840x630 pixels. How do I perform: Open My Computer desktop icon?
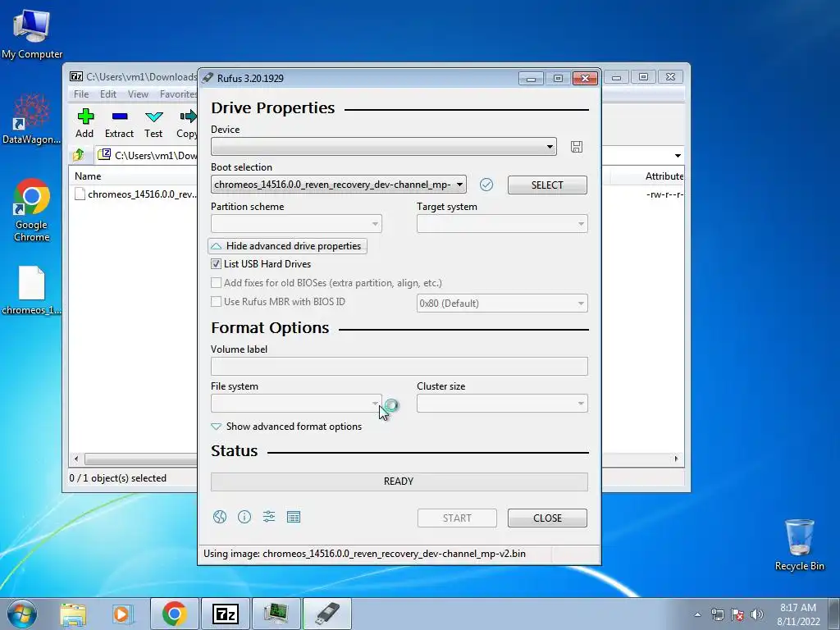coord(32,34)
